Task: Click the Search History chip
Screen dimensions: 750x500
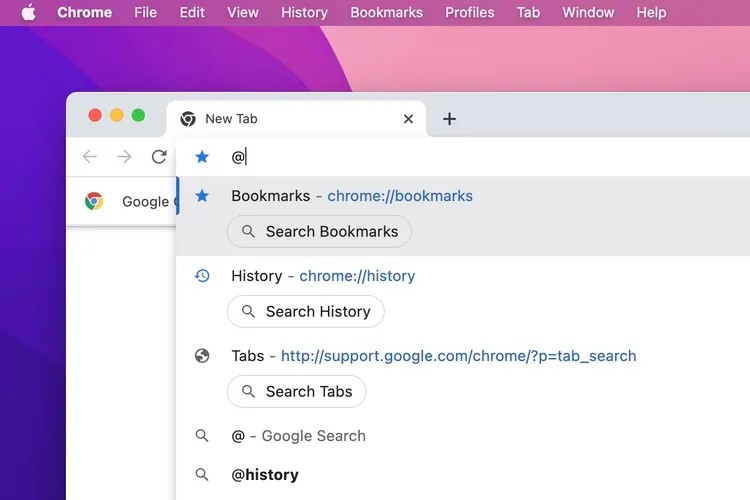Action: pyautogui.click(x=306, y=311)
